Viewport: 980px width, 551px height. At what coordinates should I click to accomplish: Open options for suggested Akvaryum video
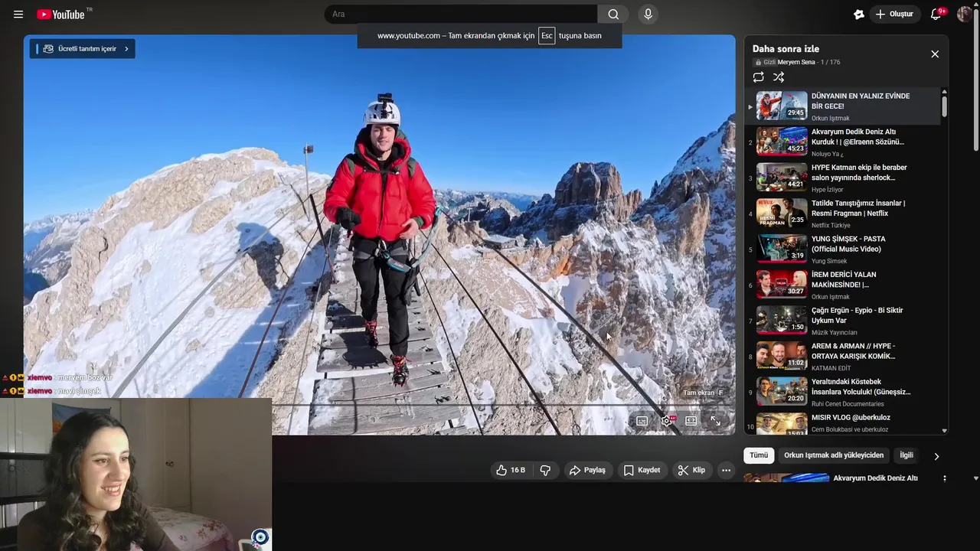[944, 478]
